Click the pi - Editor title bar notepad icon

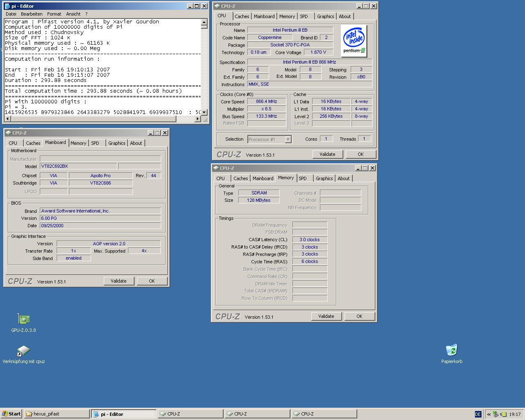pos(8,6)
